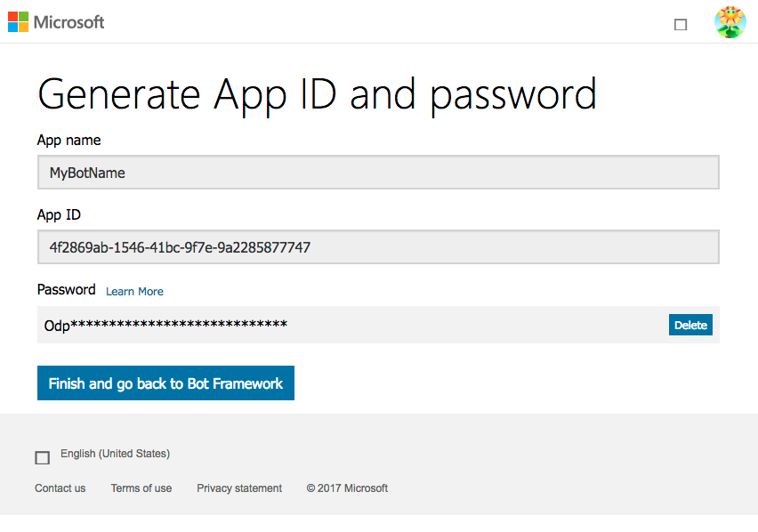Viewport: 758px width, 532px height.
Task: Open the Privacy statement link
Action: pyautogui.click(x=239, y=488)
